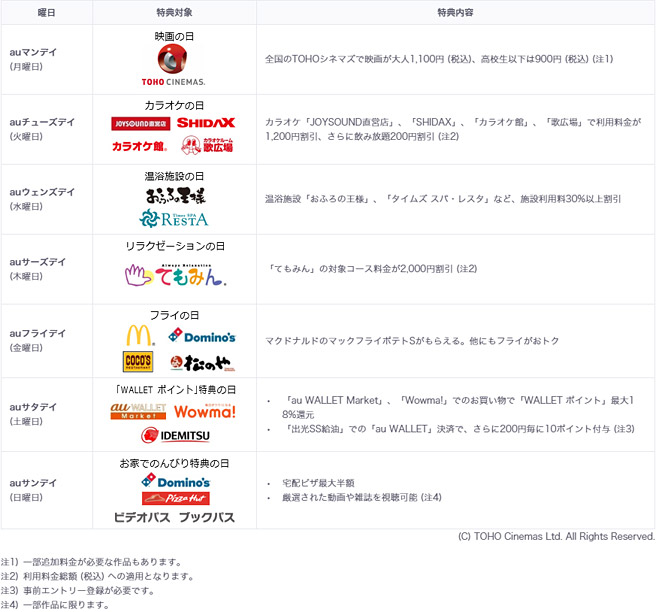The width and height of the screenshot is (656, 612).
Task: Click the マックフライポテトS description
Action: point(412,341)
